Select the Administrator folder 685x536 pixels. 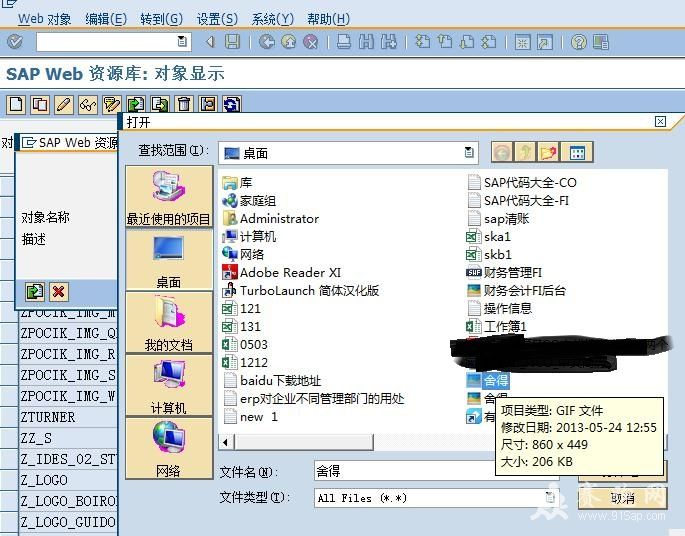(x=271, y=218)
